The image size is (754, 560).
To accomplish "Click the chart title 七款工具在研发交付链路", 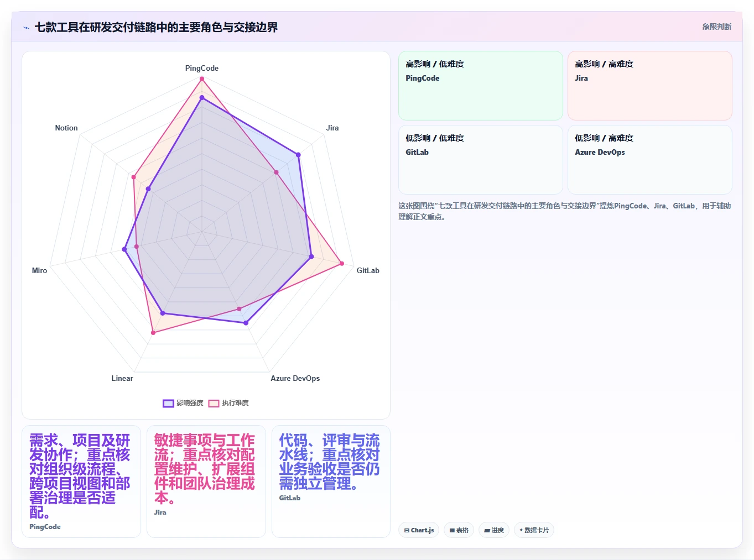I will coord(156,27).
